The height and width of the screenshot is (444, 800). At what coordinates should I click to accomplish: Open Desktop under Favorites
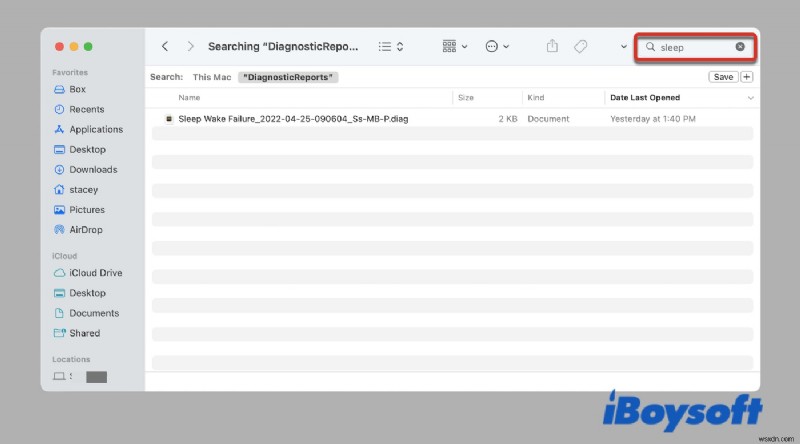coord(87,150)
